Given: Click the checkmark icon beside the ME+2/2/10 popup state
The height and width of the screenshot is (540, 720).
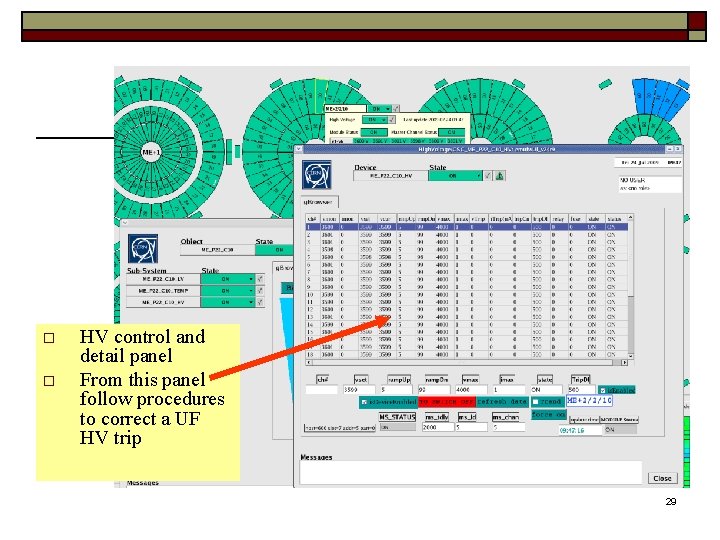Looking at the screenshot, I should tap(396, 108).
